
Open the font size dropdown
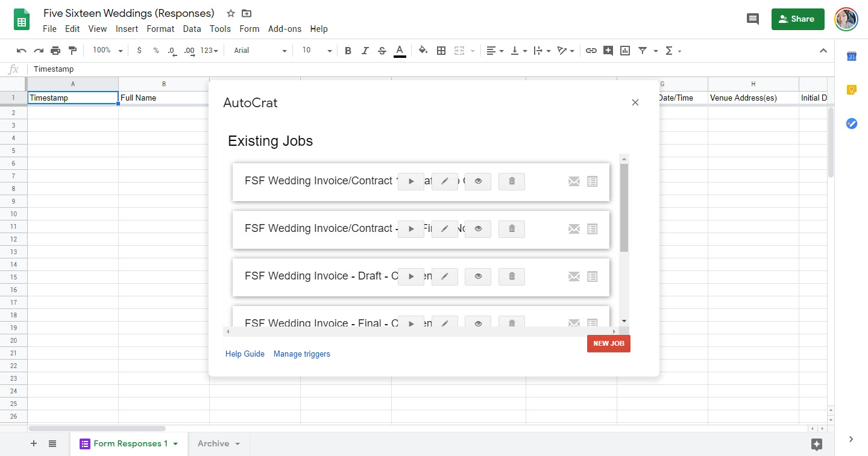point(316,51)
